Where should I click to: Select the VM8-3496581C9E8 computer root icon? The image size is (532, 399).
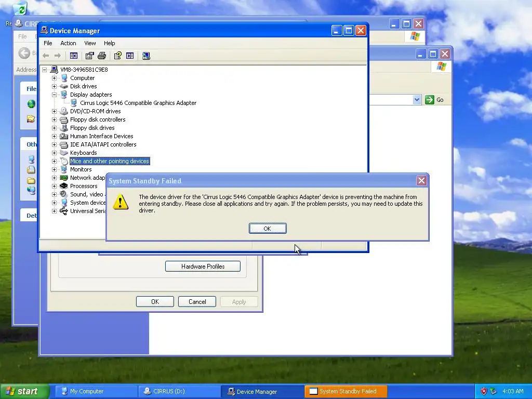pos(54,70)
